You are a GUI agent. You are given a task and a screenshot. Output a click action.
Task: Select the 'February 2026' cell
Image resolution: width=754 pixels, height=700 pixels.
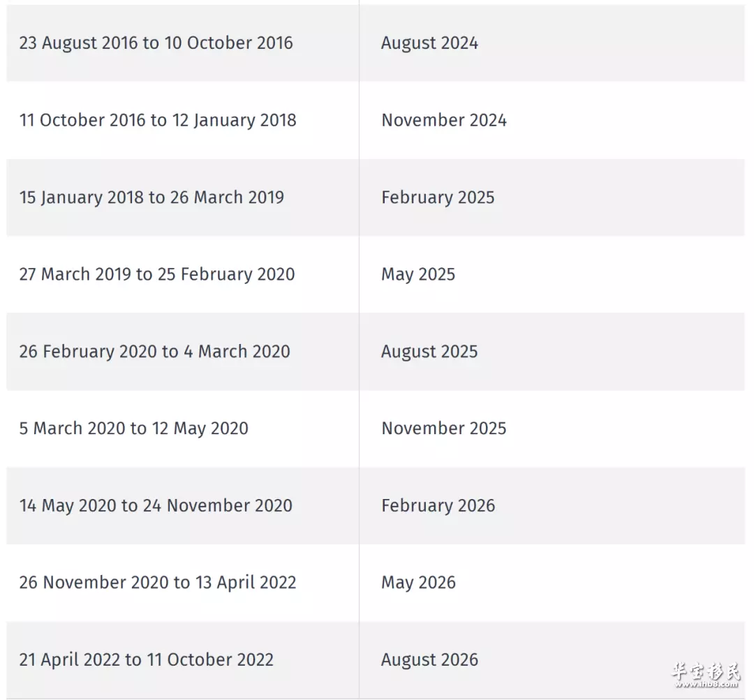click(x=552, y=506)
